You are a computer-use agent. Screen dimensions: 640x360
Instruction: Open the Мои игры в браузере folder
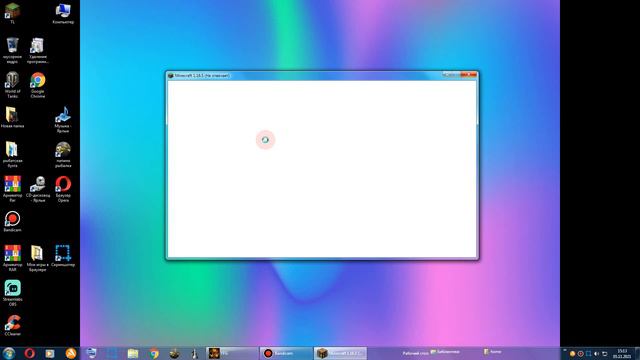coord(38,258)
